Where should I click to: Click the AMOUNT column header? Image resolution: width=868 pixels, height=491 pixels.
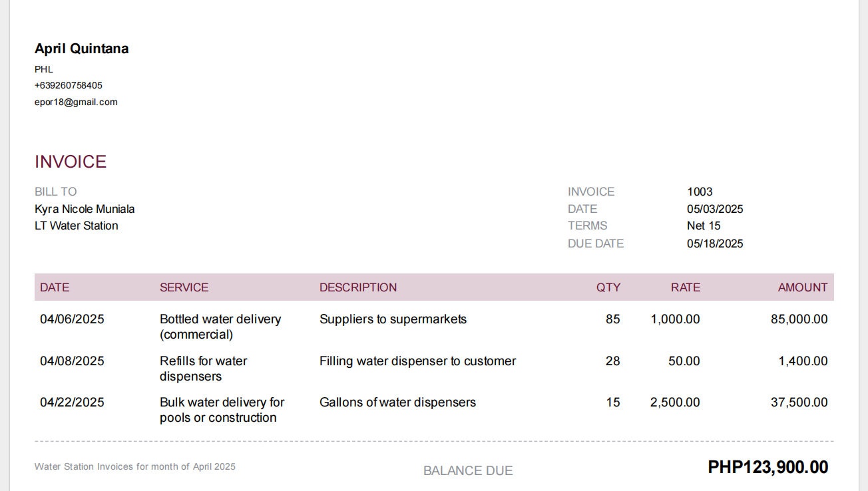coord(803,287)
